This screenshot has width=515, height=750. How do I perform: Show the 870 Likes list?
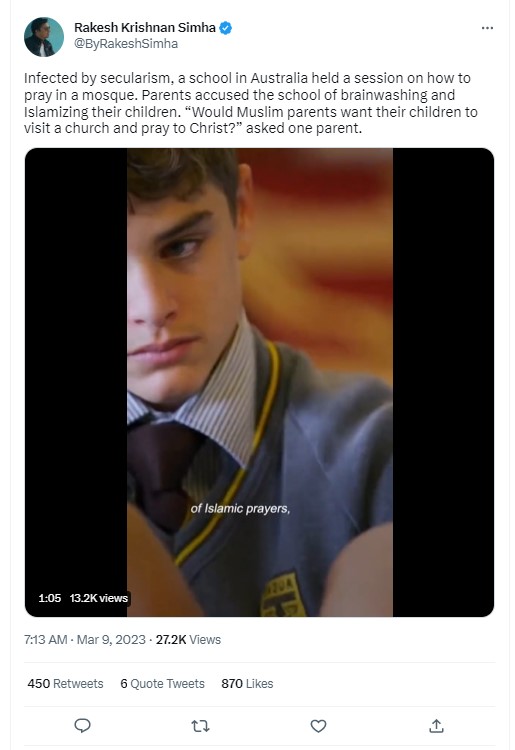[247, 684]
